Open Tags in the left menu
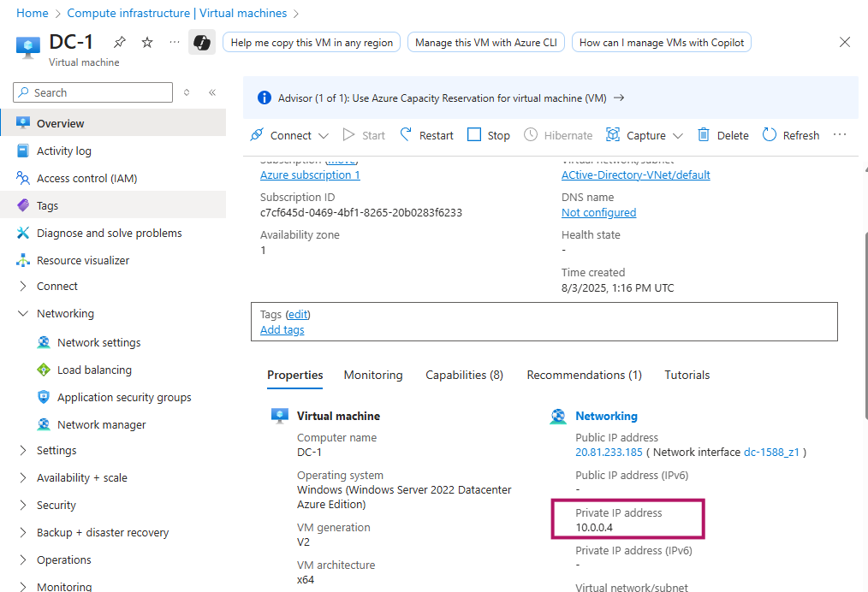This screenshot has height=592, width=868. (113, 205)
